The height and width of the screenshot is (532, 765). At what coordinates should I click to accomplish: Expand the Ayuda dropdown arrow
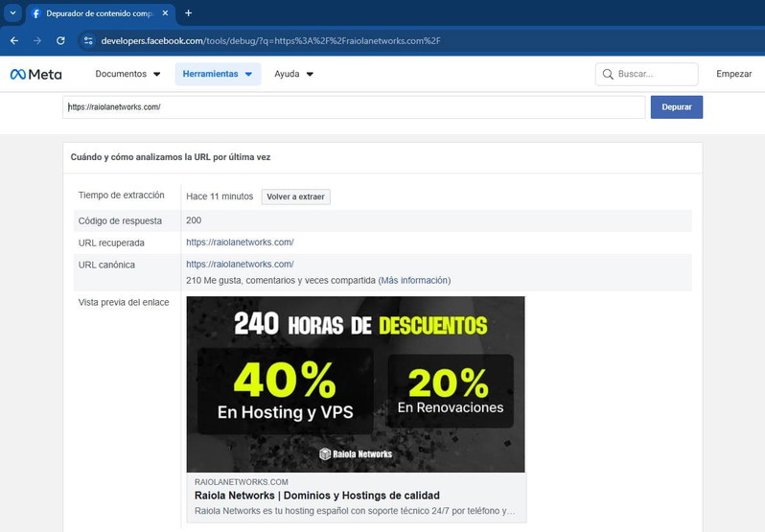pyautogui.click(x=310, y=75)
